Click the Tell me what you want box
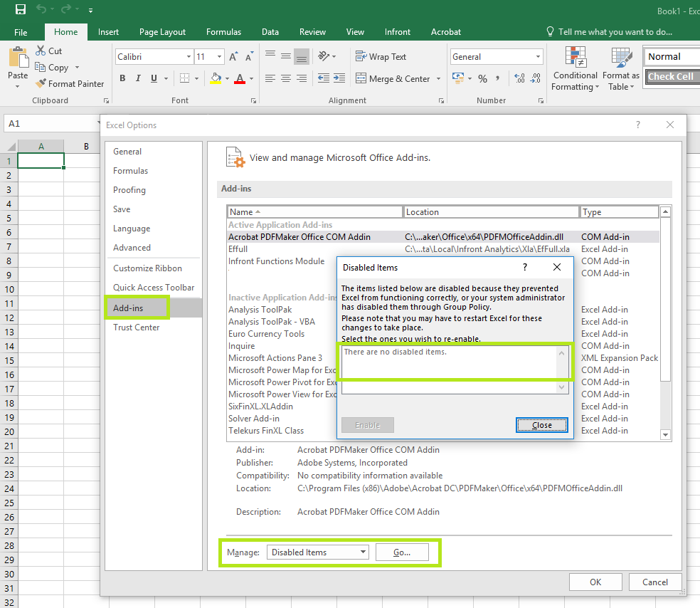 (615, 32)
